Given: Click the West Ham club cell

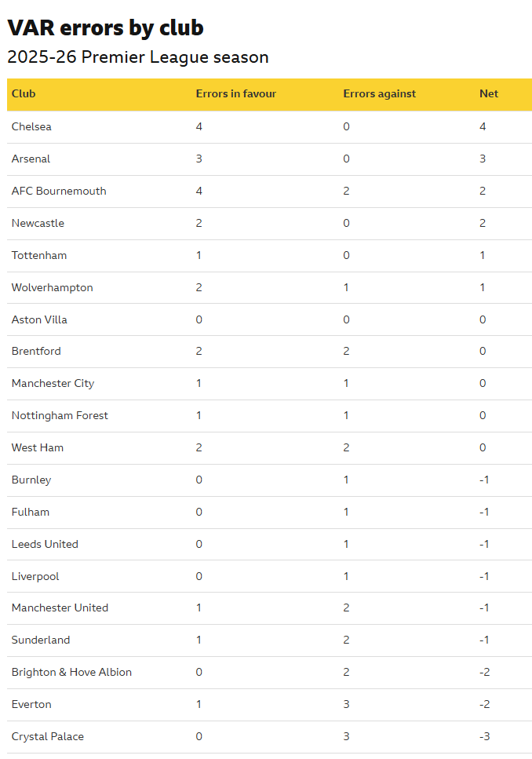Looking at the screenshot, I should point(38,447).
